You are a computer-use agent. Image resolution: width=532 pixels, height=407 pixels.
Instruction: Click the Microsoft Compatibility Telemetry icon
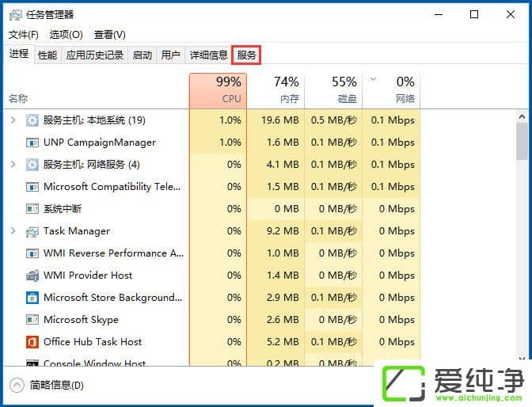point(32,187)
